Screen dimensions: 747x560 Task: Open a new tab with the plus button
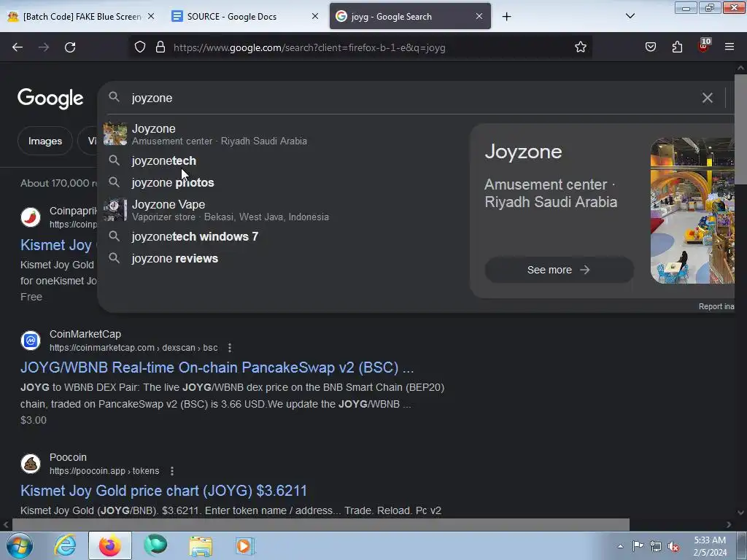coord(506,17)
